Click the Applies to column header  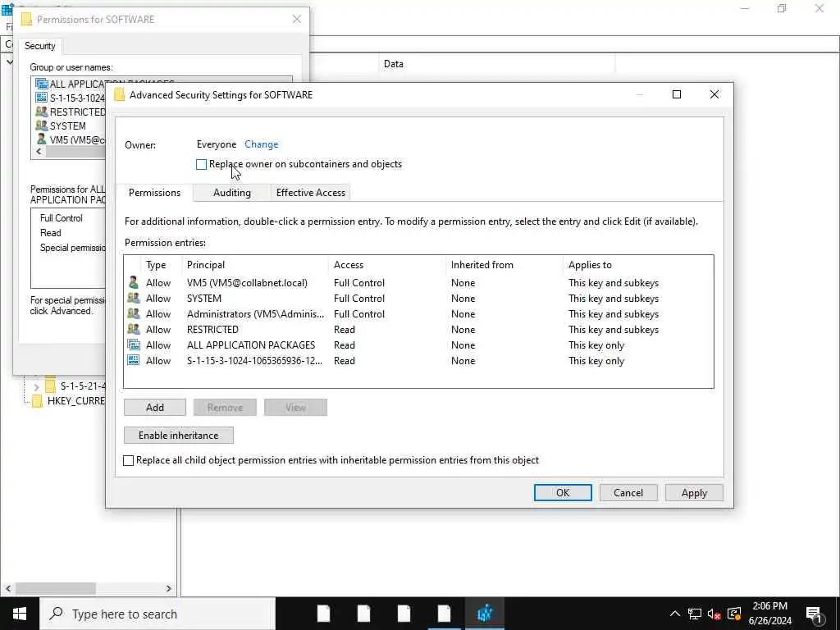638,265
